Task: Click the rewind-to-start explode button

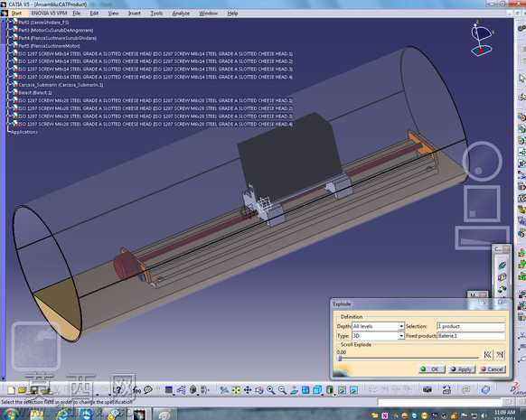Action: click(x=487, y=355)
